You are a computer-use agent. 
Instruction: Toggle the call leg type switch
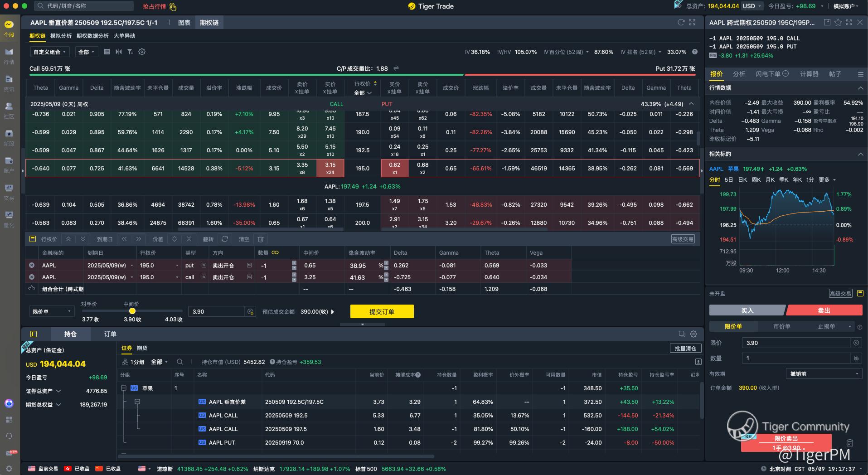204,277
